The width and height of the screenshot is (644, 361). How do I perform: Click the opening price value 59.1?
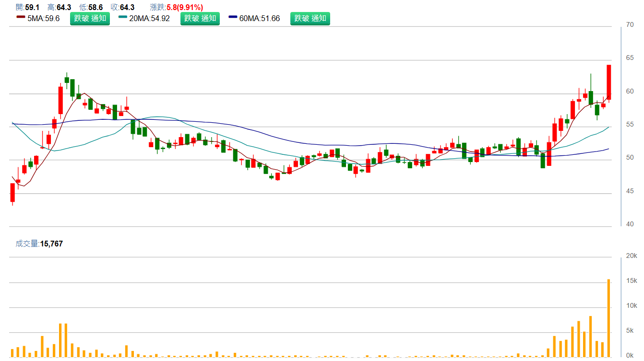point(32,7)
